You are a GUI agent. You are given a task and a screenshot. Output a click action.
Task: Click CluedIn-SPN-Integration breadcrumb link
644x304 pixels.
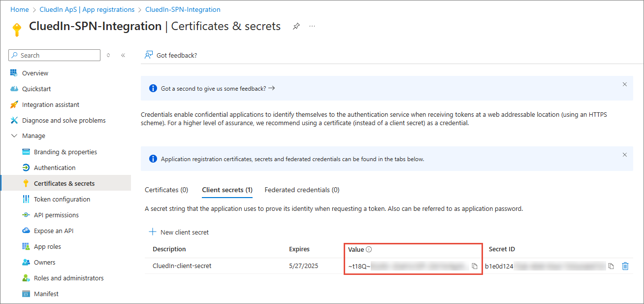pyautogui.click(x=183, y=9)
